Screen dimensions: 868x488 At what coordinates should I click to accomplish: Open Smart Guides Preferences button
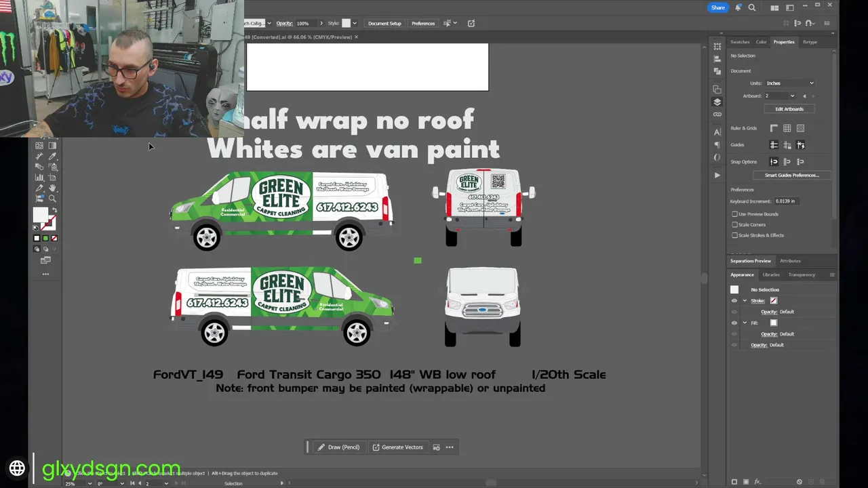tap(792, 175)
